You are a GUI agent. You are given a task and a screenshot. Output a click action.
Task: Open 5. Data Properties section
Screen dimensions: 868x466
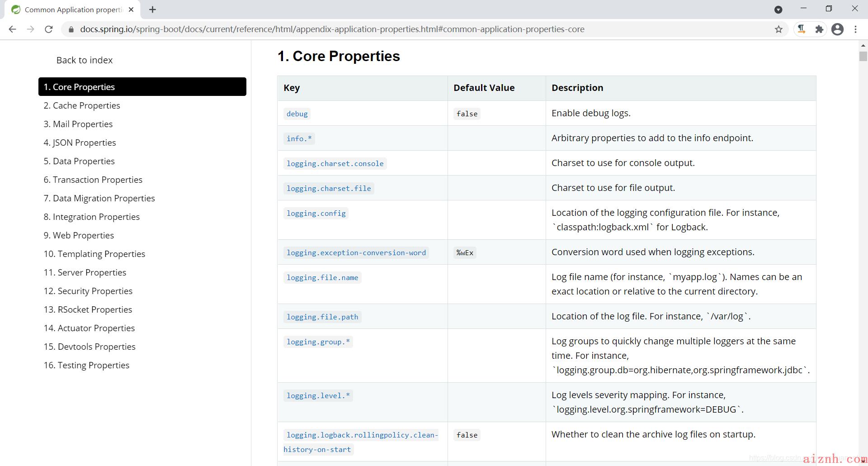pos(79,161)
